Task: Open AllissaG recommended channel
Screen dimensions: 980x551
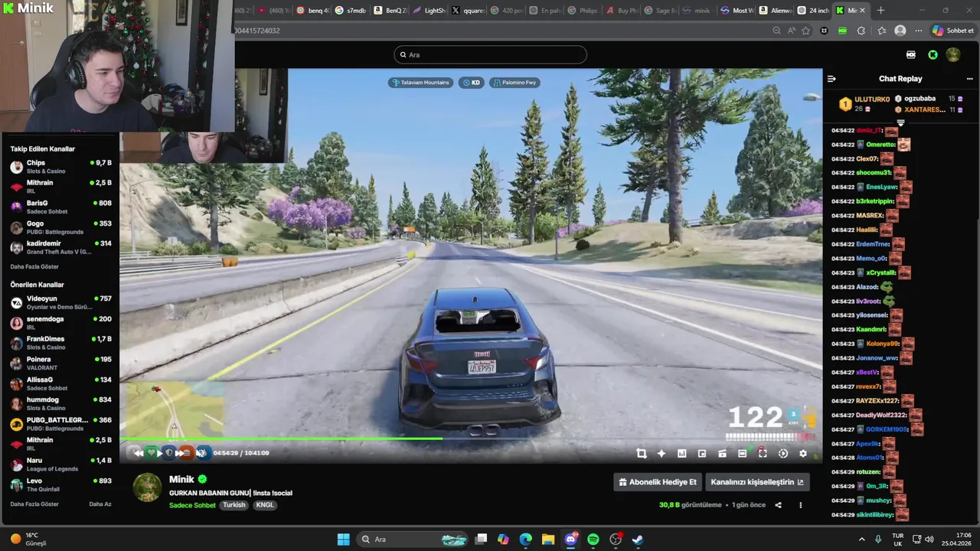Action: coord(60,383)
